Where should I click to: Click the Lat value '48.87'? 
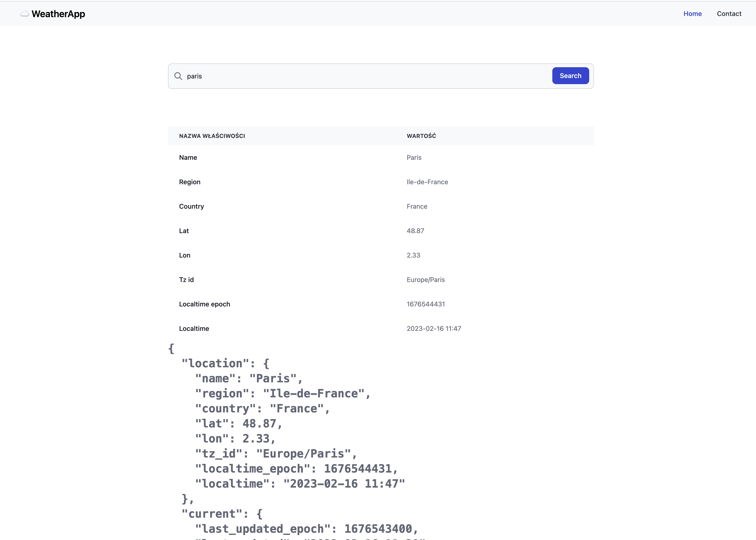pos(415,231)
